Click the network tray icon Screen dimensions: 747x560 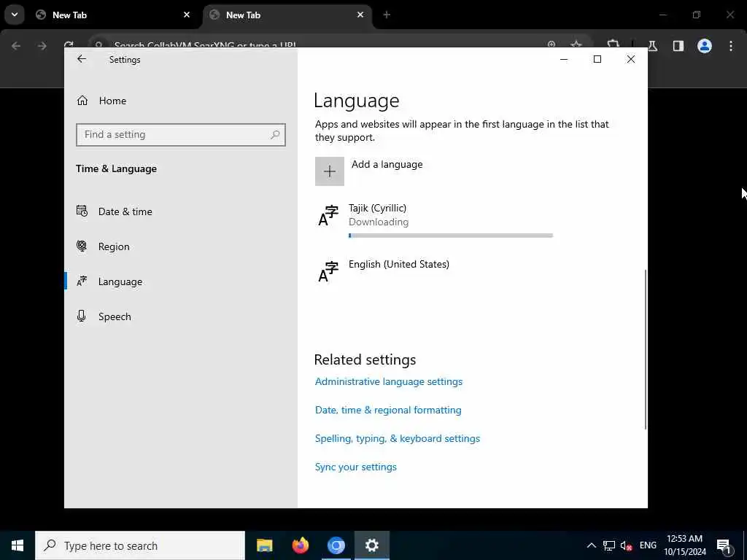coord(609,545)
